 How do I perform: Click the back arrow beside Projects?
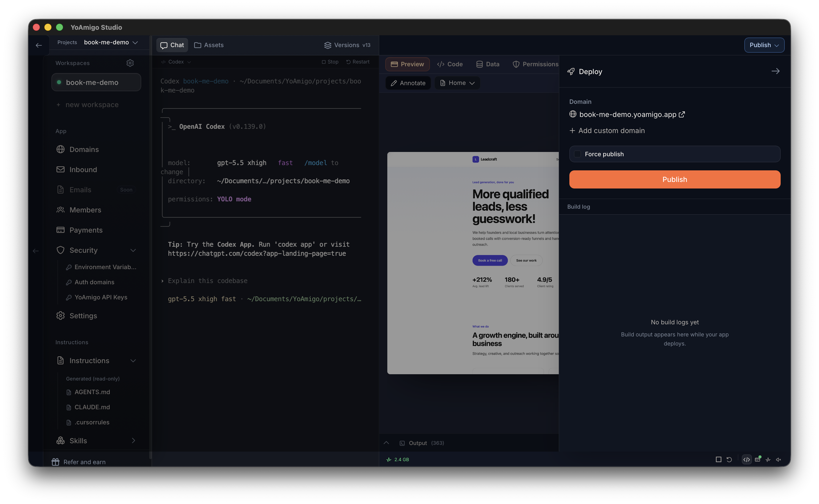point(39,45)
